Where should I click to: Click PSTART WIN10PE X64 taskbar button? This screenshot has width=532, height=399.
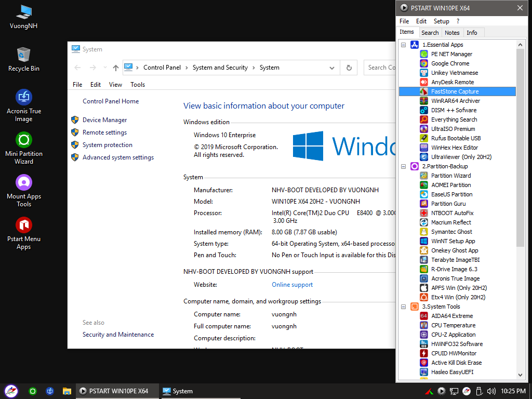(117, 391)
